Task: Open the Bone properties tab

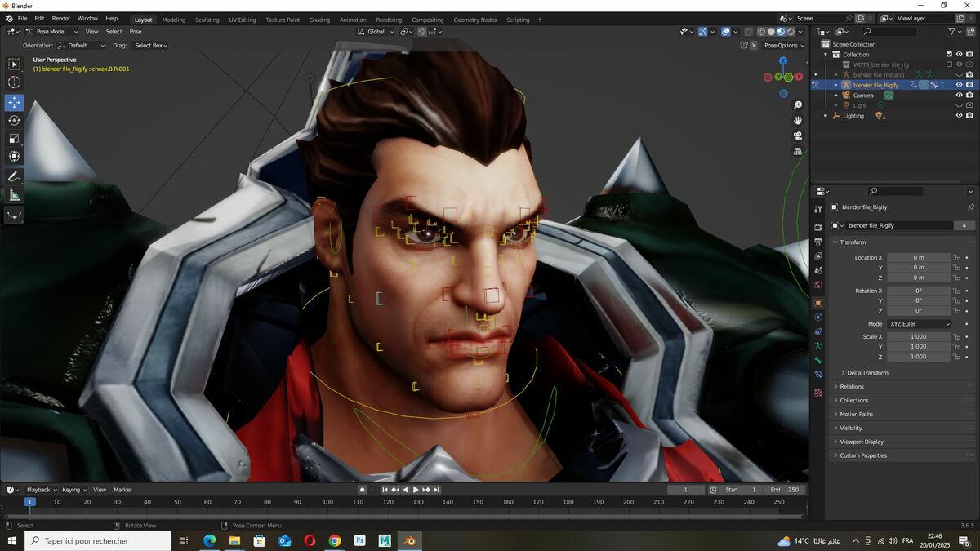Action: (x=818, y=360)
